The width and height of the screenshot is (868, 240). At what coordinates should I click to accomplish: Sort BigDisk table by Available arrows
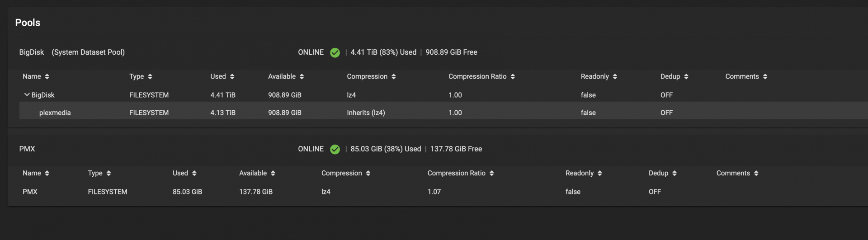(x=302, y=77)
